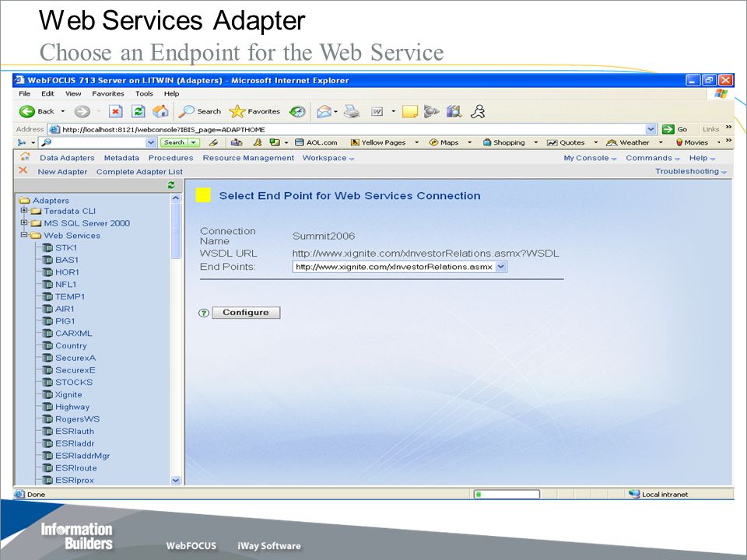Select the STOCKS connection in tree
747x560 pixels.
(74, 383)
